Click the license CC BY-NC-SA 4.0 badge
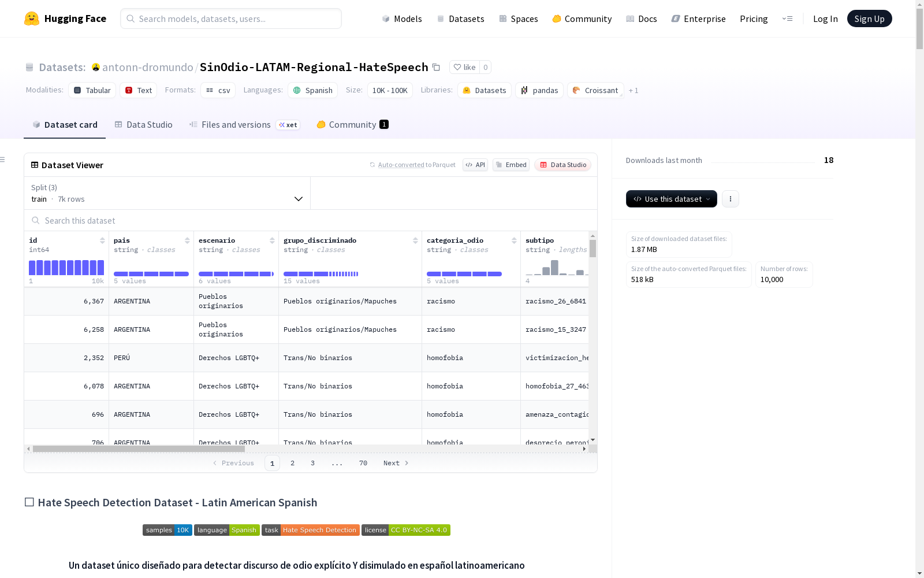 pos(406,530)
